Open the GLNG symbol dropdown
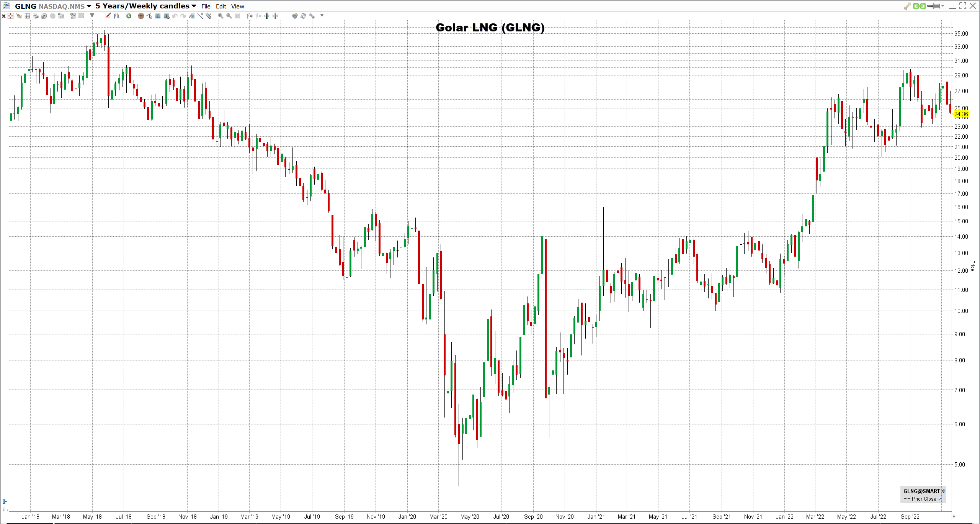 click(x=89, y=6)
